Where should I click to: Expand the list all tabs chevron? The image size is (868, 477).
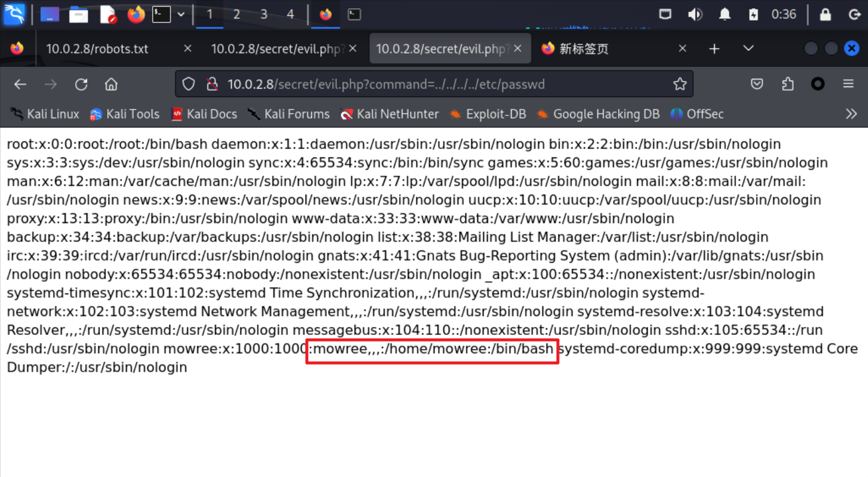click(748, 49)
